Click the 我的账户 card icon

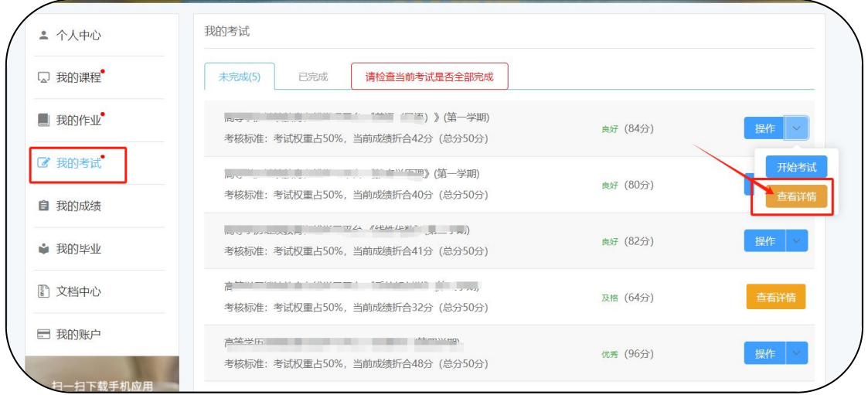(43, 335)
